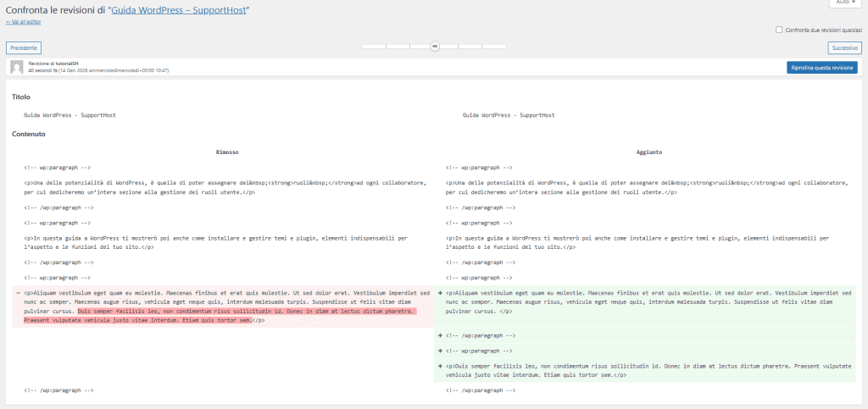Click the tutorialSH author avatar
The width and height of the screenshot is (868, 409).
(17, 67)
